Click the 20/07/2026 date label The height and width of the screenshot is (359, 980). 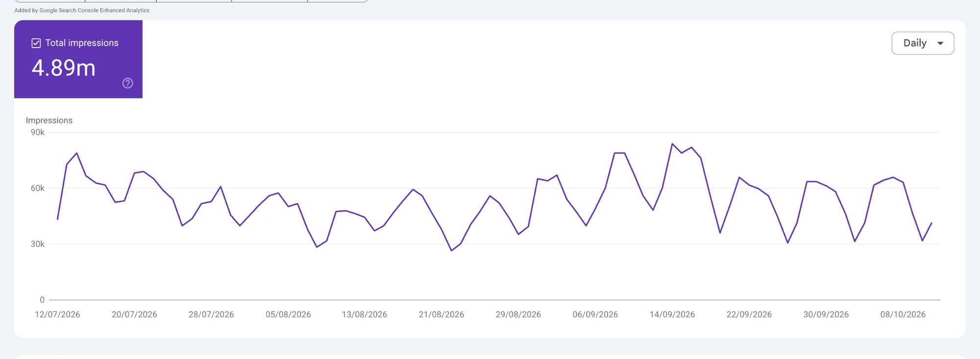[x=134, y=314]
